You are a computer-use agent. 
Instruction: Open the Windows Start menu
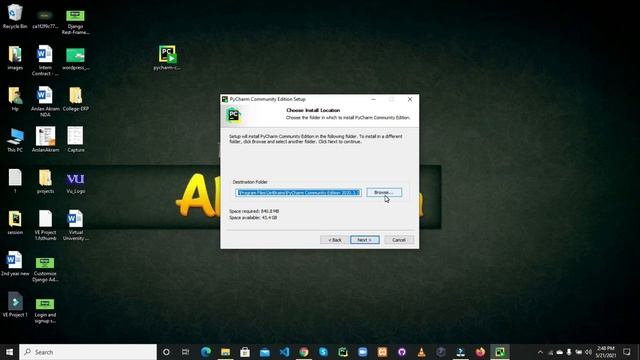(9, 352)
